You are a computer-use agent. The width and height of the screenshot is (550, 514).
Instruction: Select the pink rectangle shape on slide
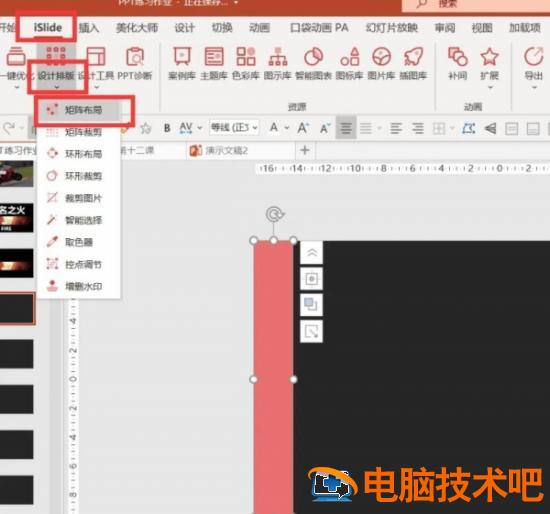point(274,377)
